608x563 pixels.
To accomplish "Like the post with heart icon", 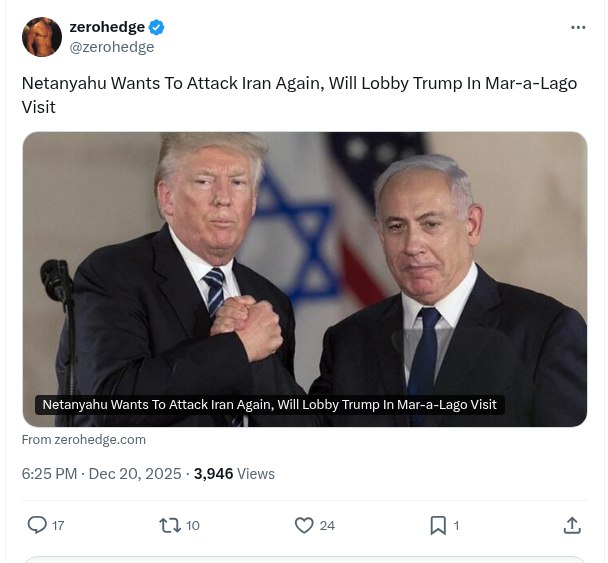I will (304, 525).
